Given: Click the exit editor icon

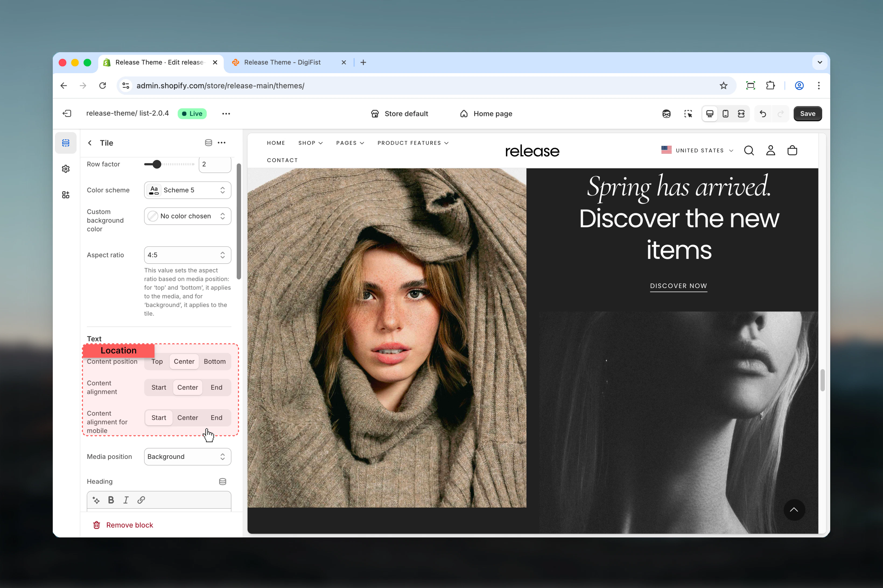Looking at the screenshot, I should point(67,113).
